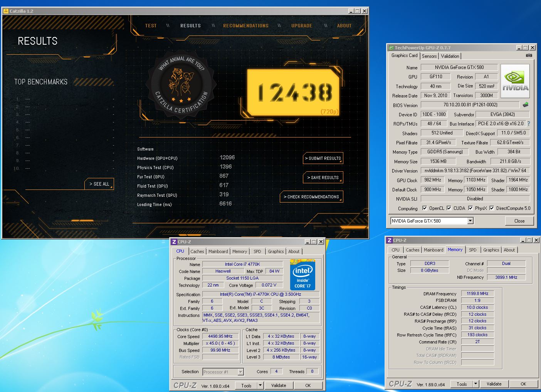The width and height of the screenshot is (541, 392).
Task: Toggle the DirectCompute 5.0 checkbox
Action: click(x=492, y=208)
